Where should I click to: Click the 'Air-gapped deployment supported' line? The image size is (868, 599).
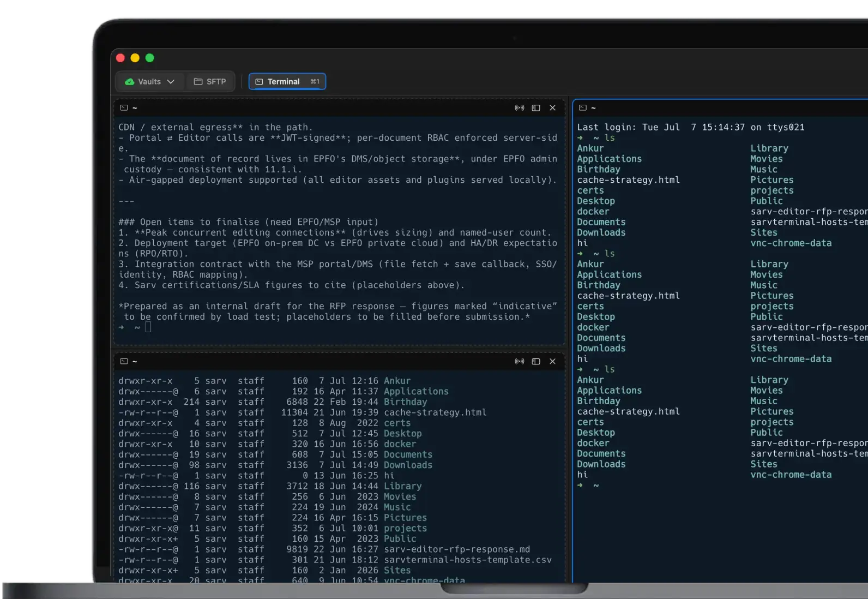(x=337, y=180)
